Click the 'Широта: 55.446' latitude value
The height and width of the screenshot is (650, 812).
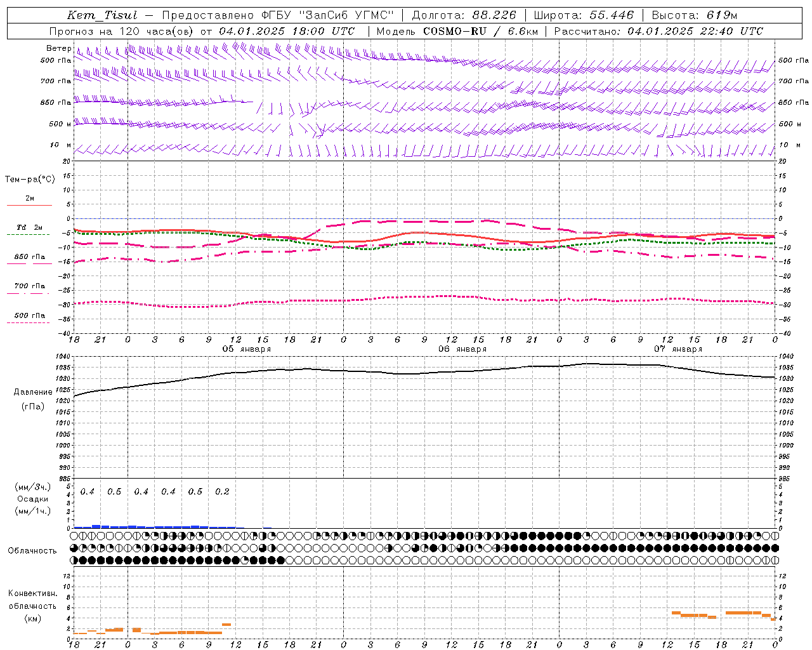[584, 16]
